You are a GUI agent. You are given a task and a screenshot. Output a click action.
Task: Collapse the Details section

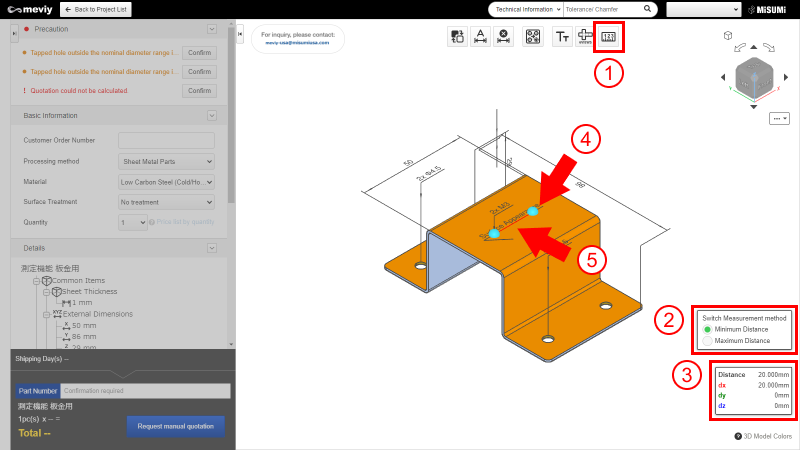pos(212,248)
